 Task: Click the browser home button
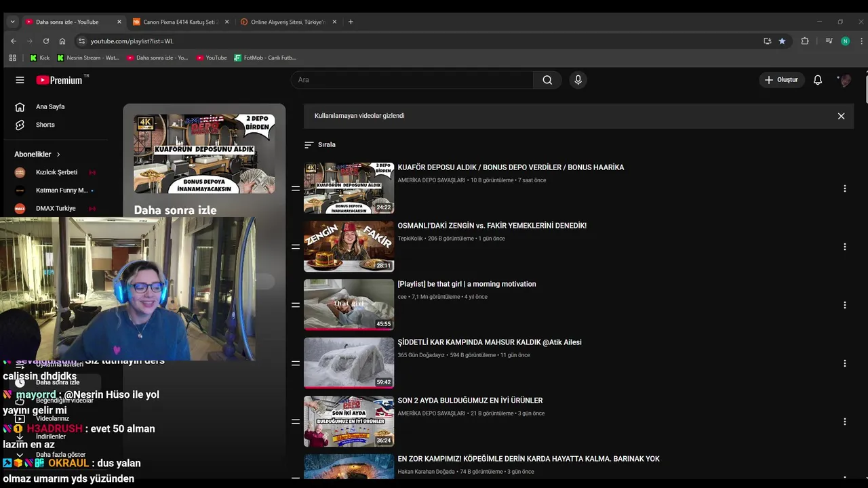[62, 41]
